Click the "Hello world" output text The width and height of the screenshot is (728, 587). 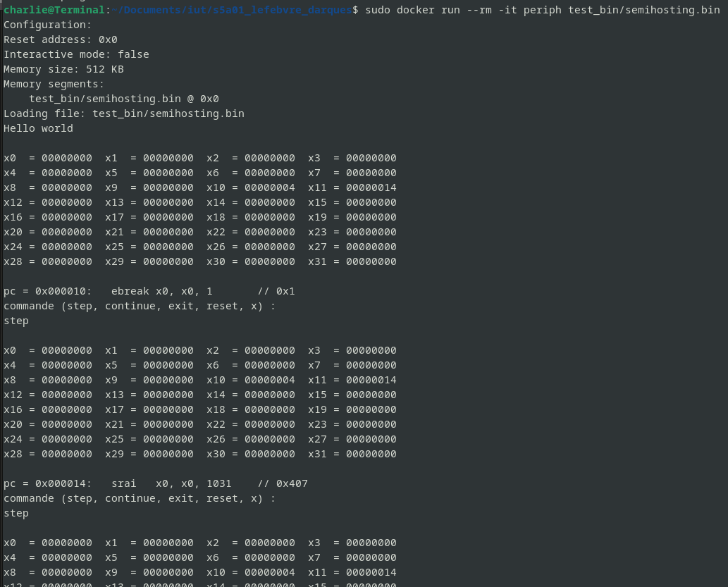pos(38,128)
